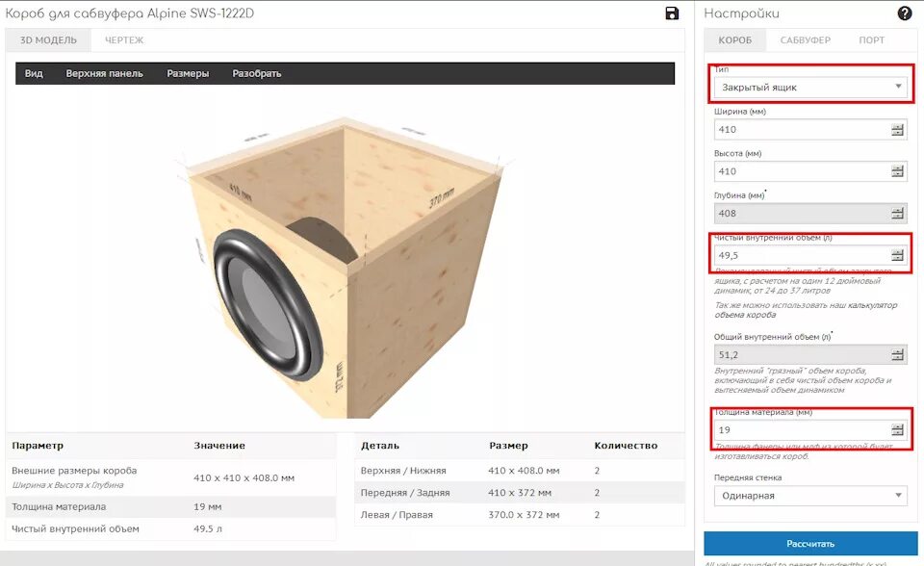Open the Верхняя панель menu

click(x=104, y=74)
